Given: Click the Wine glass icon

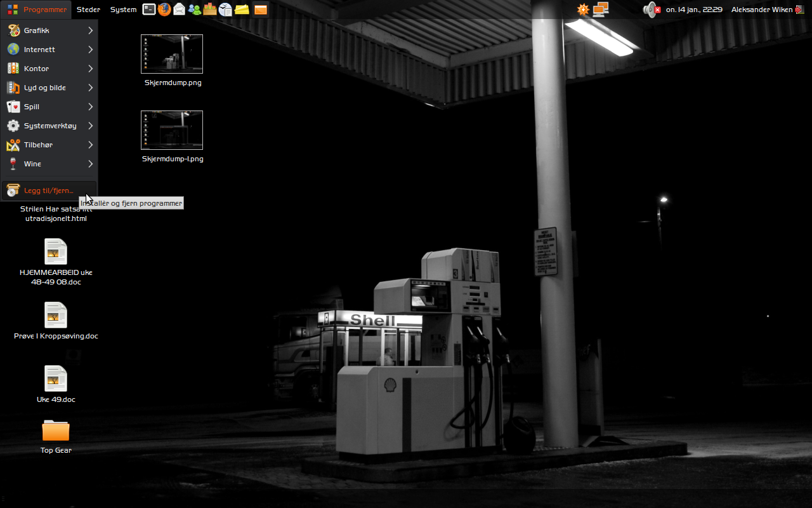Looking at the screenshot, I should click(x=13, y=164).
